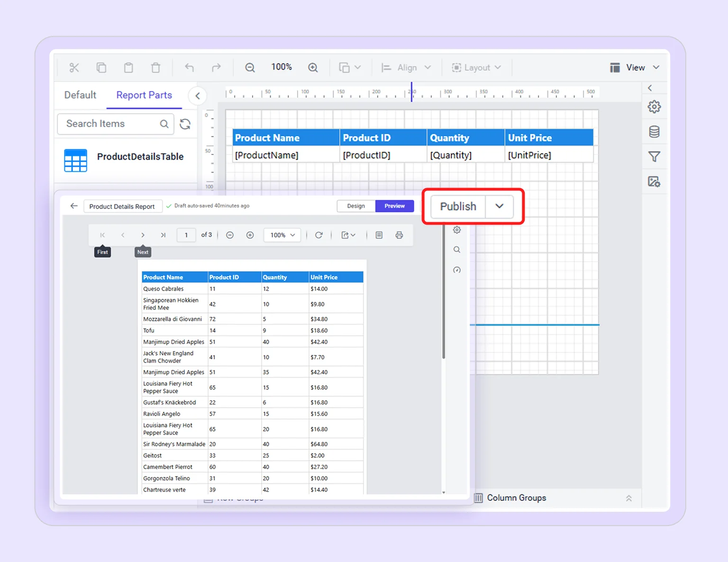728x562 pixels.
Task: Click the Publish button
Action: point(457,207)
